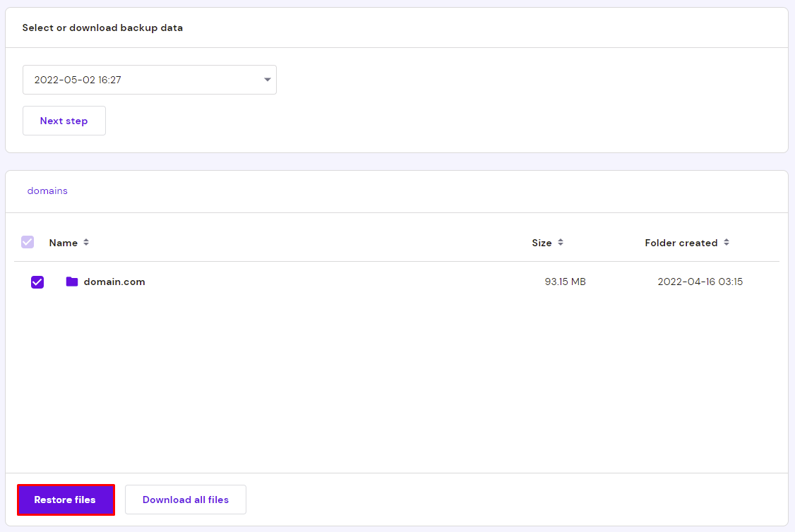Click the Restore files button

66,500
